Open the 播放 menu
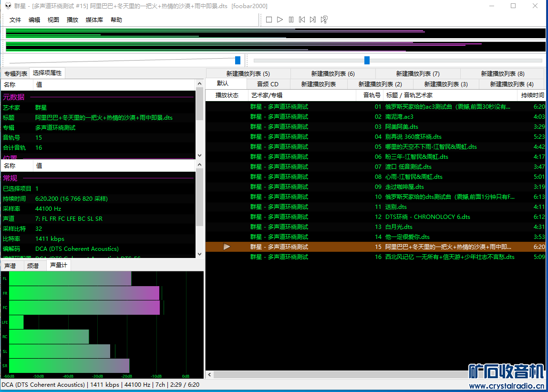548x392 pixels. [x=72, y=20]
